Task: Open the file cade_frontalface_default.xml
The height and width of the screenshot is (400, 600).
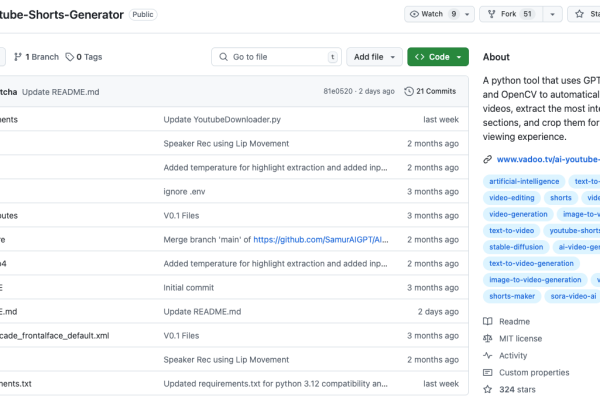Action: click(54, 336)
